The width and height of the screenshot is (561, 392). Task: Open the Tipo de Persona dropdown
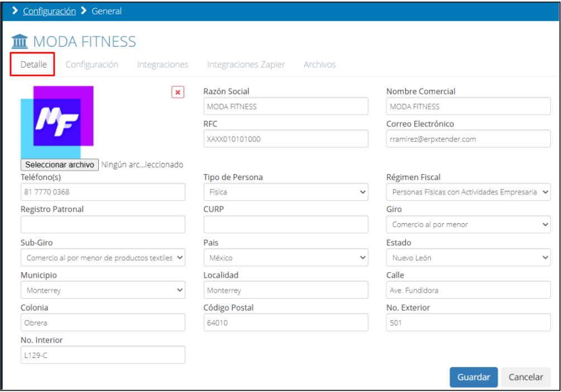[x=286, y=192]
